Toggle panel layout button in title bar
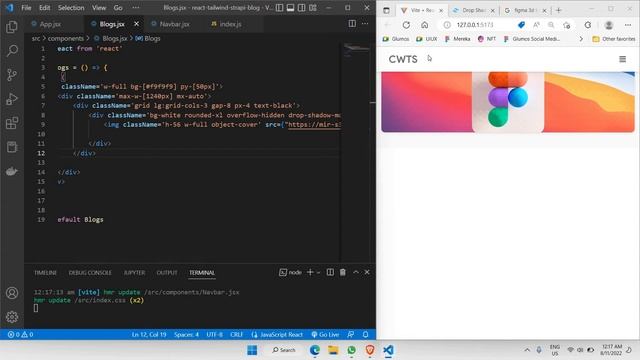 point(290,8)
